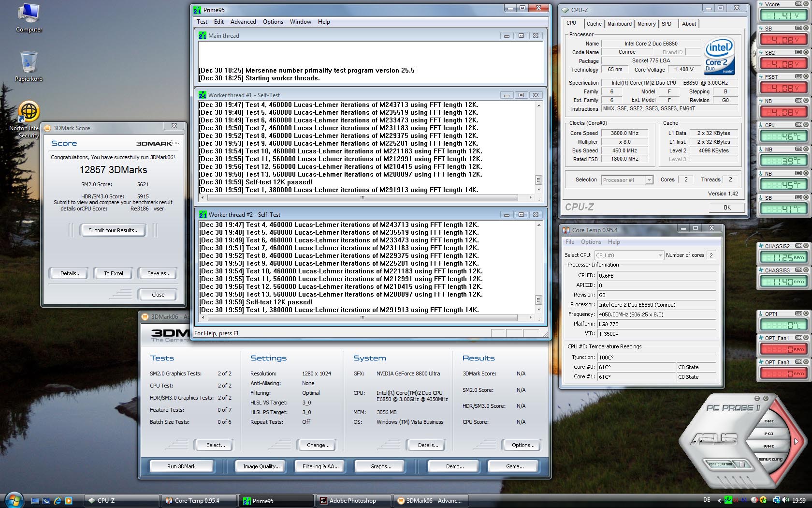Switch to CPU-Z Cache tab
The height and width of the screenshot is (508, 812).
[x=594, y=24]
